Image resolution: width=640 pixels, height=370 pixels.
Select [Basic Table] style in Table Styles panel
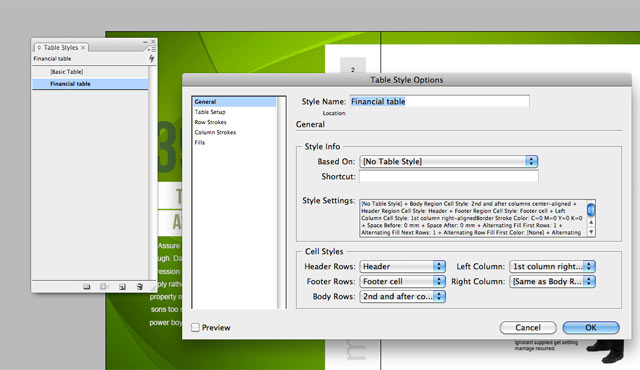point(90,71)
